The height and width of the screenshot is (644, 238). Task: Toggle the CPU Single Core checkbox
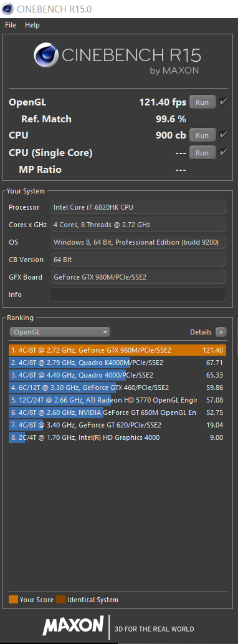[223, 152]
